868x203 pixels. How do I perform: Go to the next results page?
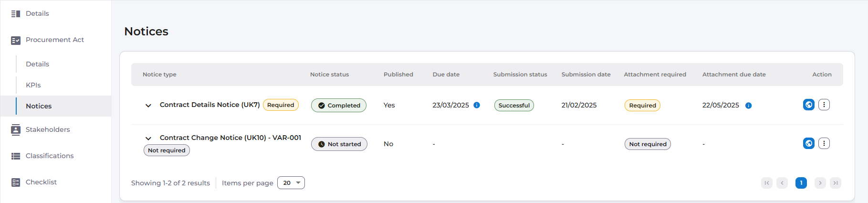tap(820, 183)
